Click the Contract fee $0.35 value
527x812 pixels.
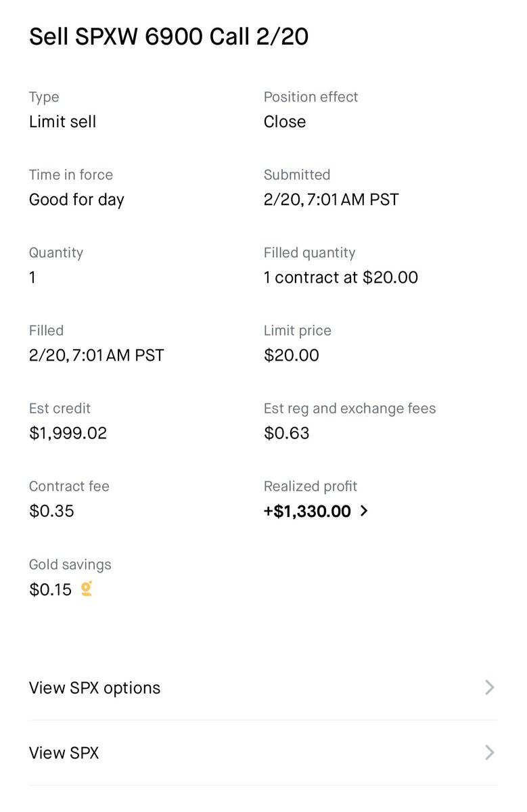(x=51, y=511)
